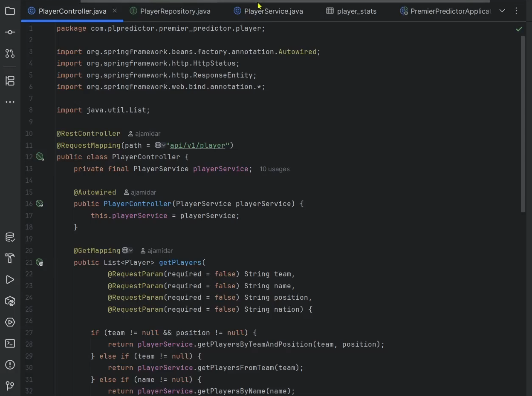Open the Pull Requests tool window
This screenshot has height=396, width=532.
[x=10, y=54]
